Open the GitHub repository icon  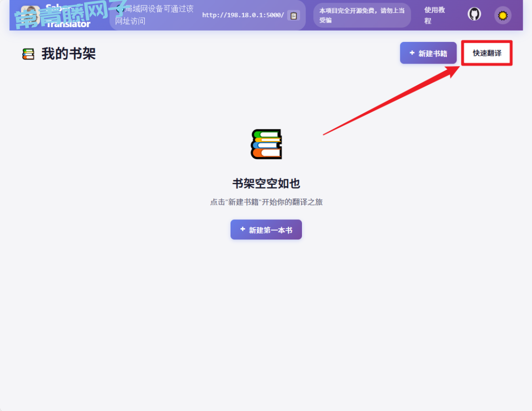[474, 15]
